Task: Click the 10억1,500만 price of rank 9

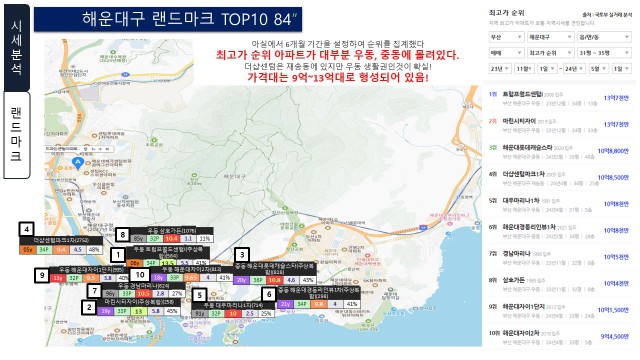Action: (x=613, y=310)
